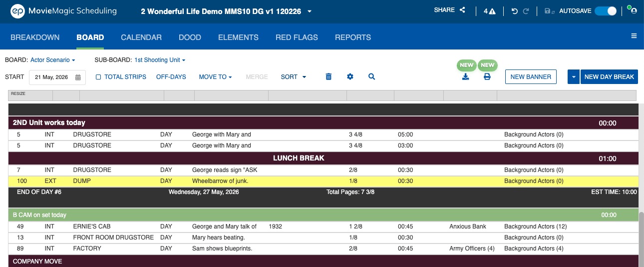
Task: Click the NEW BANNER button
Action: pos(531,77)
